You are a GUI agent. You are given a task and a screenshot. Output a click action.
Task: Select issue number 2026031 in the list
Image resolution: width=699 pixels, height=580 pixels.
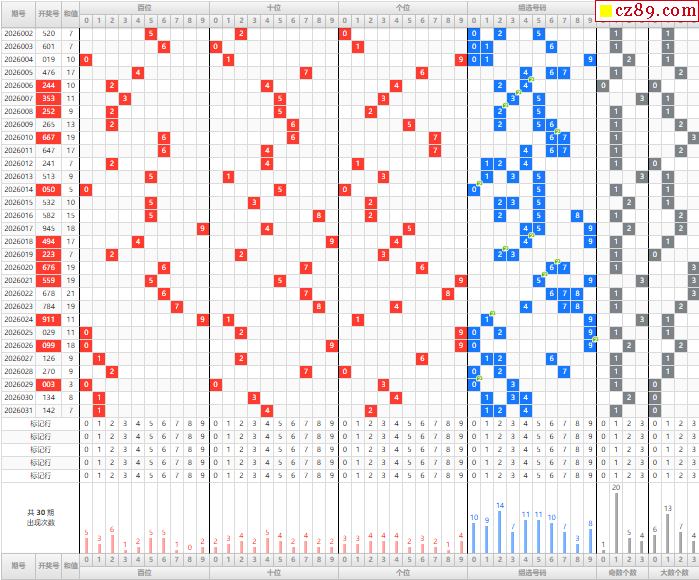coord(17,411)
